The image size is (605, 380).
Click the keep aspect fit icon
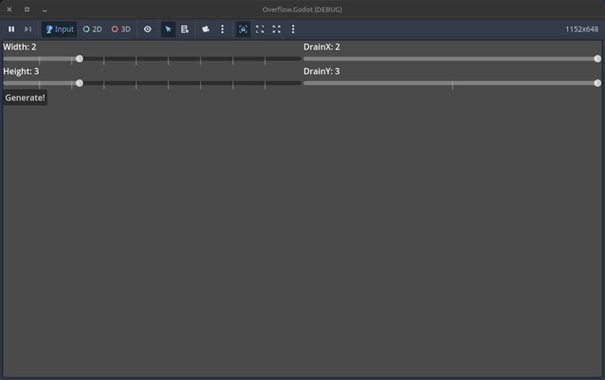[x=260, y=29]
